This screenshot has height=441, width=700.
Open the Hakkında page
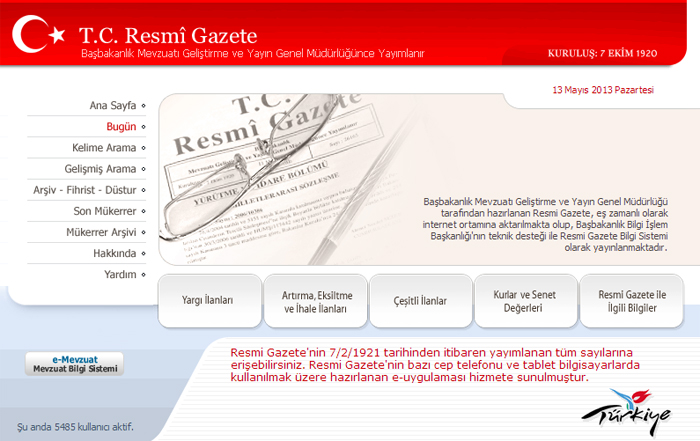tap(115, 253)
